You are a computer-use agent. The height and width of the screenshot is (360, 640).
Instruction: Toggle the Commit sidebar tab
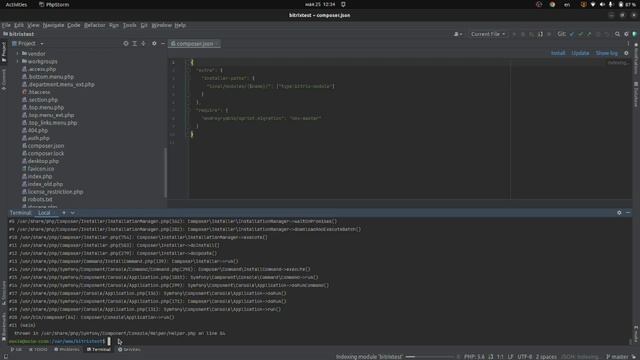pyautogui.click(x=4, y=80)
